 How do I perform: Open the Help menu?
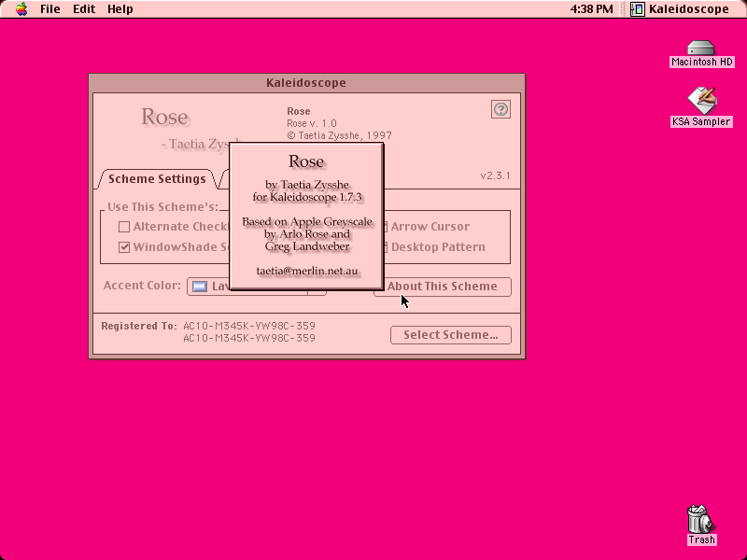(x=120, y=9)
